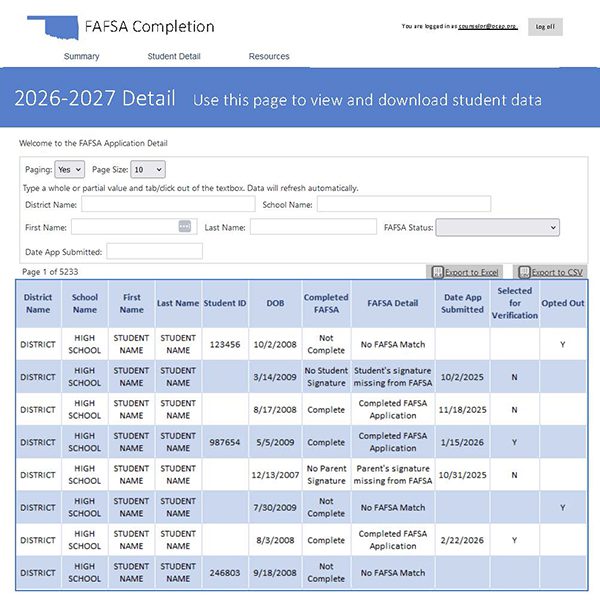Image resolution: width=600 pixels, height=605 pixels.
Task: Go to the Resources tab
Action: pos(269,57)
